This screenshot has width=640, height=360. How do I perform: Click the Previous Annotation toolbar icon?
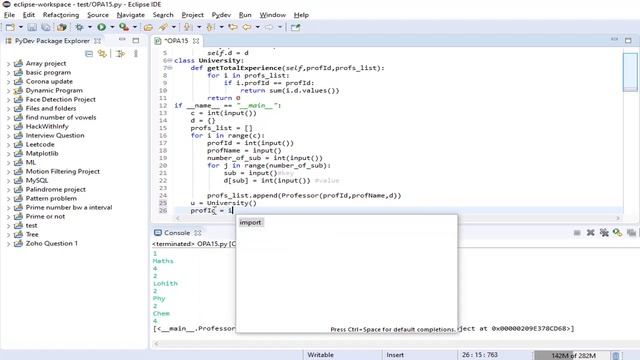click(x=211, y=27)
